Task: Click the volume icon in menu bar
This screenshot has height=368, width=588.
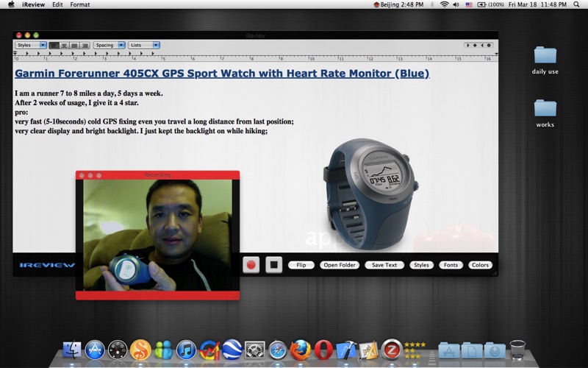Action: click(456, 4)
